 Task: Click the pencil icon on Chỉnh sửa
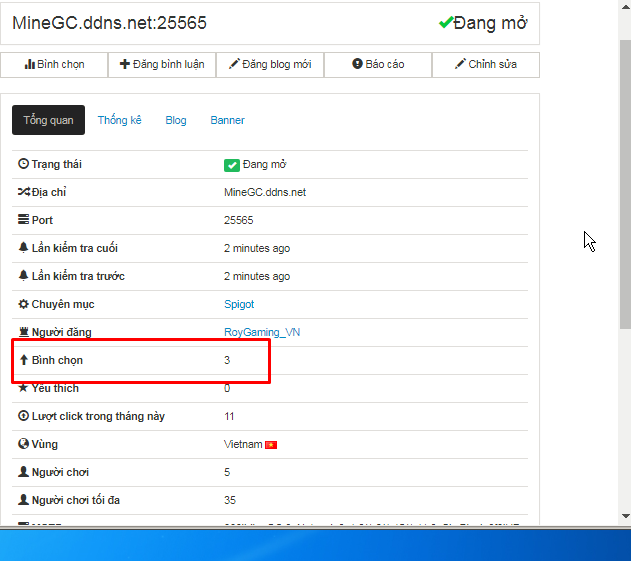pyautogui.click(x=460, y=64)
